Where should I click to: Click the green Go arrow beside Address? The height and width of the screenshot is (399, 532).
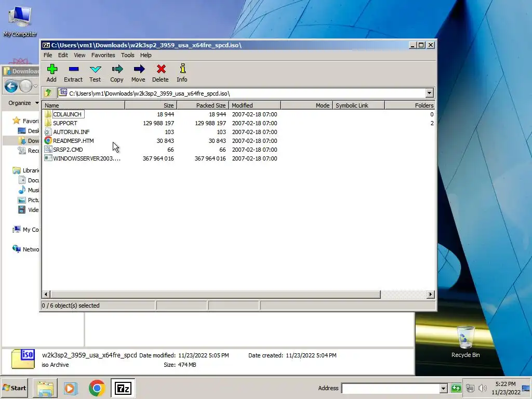pos(456,388)
